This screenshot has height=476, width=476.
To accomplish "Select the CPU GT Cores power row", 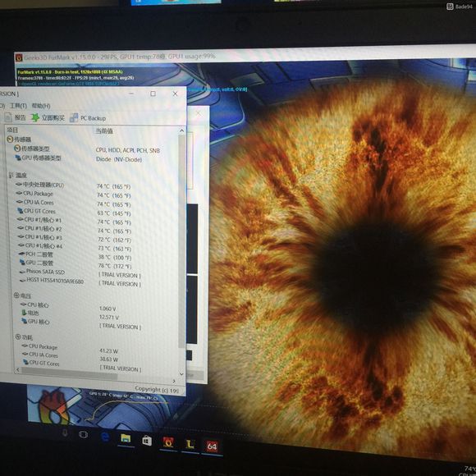I will point(82,365).
